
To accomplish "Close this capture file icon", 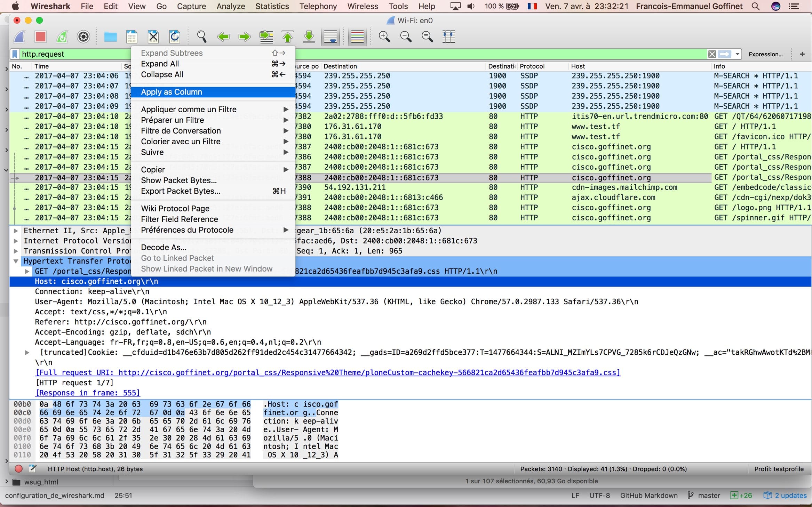I will (x=153, y=37).
